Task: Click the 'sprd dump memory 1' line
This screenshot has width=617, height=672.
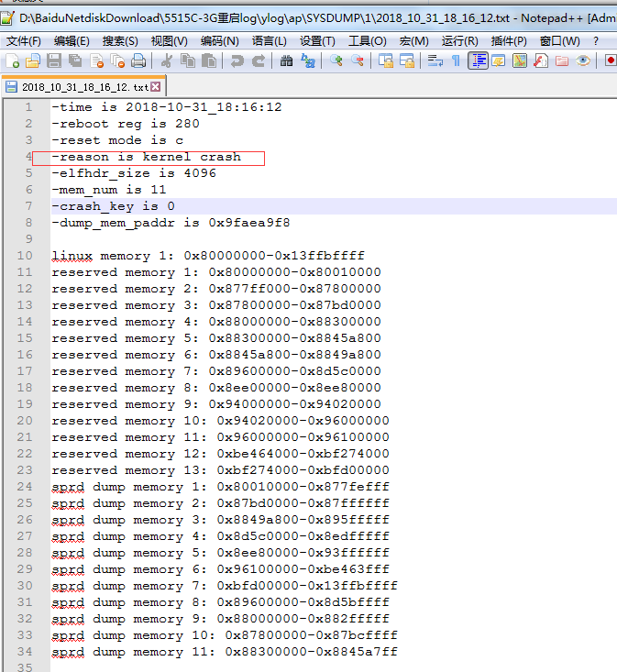Action: (220, 487)
